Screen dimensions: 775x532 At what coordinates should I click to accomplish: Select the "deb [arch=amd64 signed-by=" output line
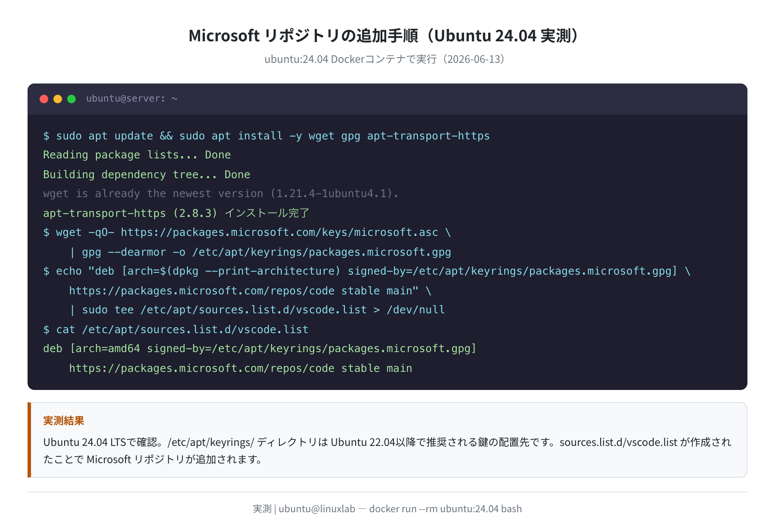coord(260,349)
